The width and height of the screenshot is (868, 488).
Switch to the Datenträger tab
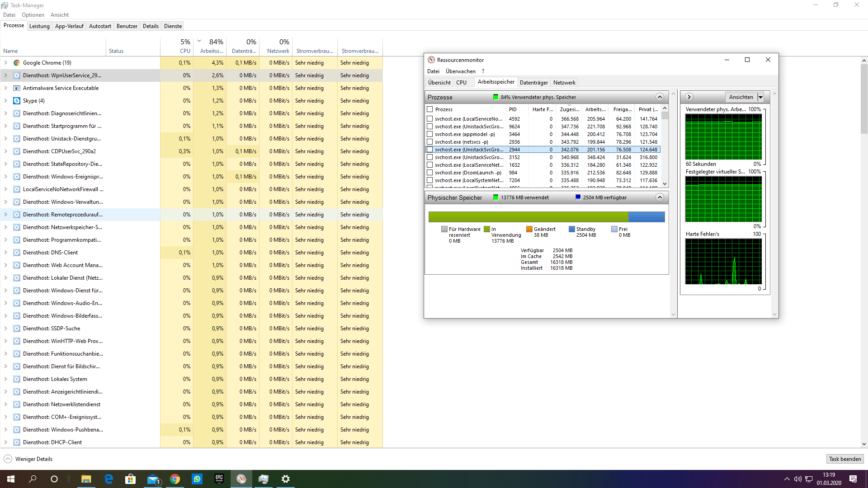pos(534,82)
